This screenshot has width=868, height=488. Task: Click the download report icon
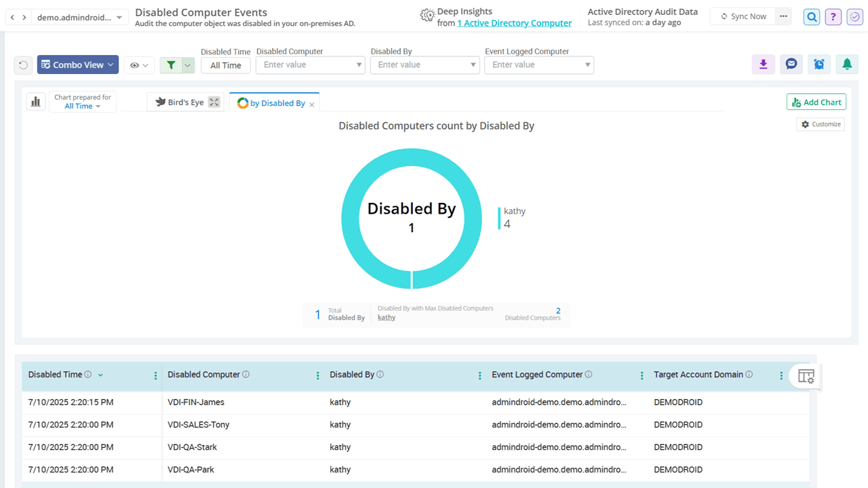click(763, 64)
